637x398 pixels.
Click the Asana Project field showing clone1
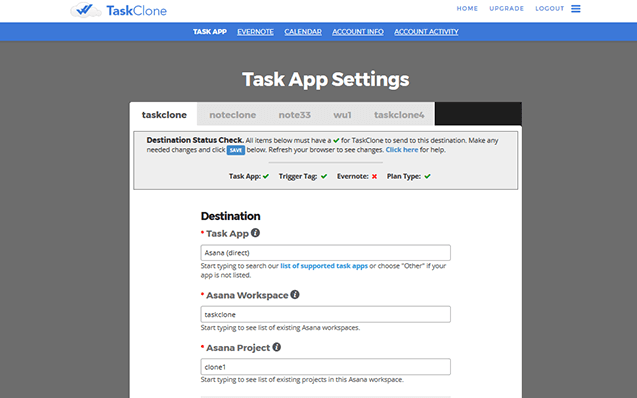[325, 367]
